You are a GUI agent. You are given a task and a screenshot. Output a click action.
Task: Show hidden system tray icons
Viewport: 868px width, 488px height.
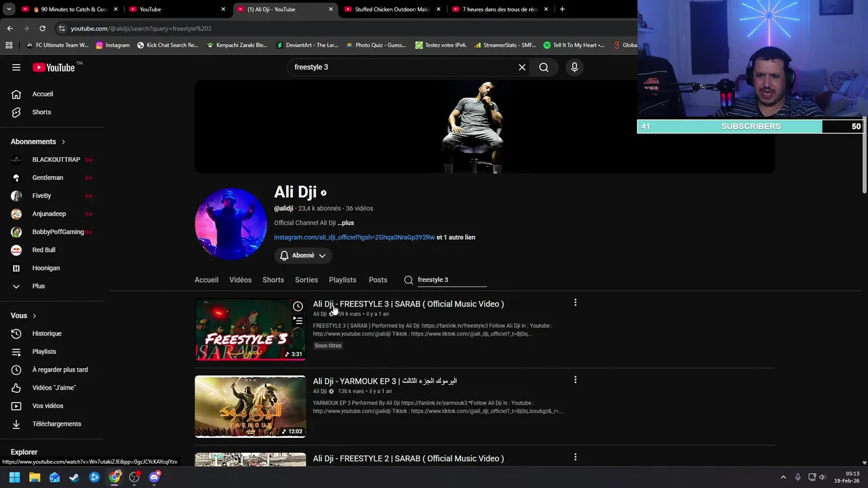[x=783, y=477]
